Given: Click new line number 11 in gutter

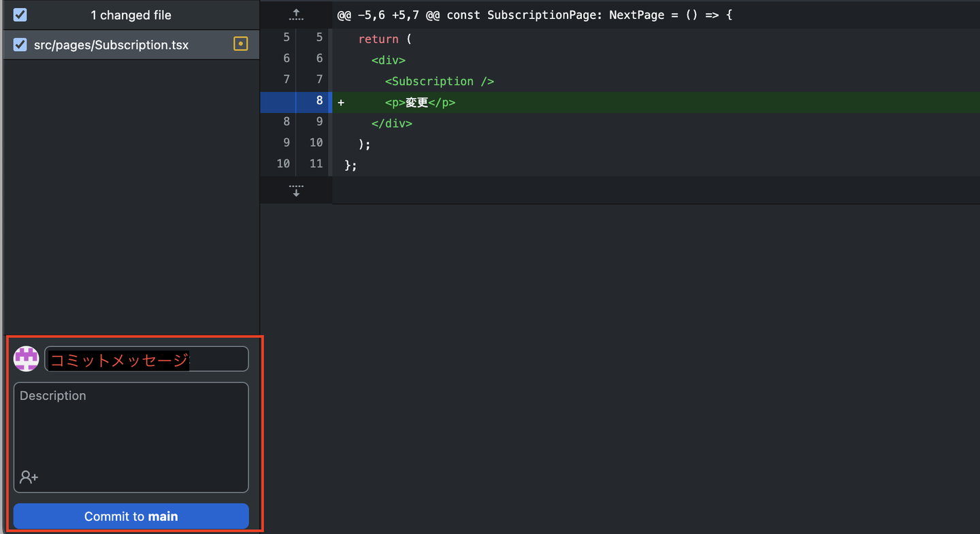Looking at the screenshot, I should tap(316, 164).
